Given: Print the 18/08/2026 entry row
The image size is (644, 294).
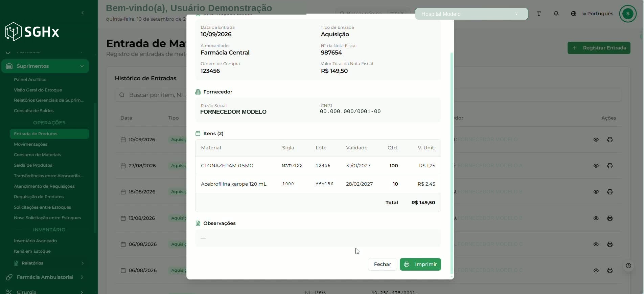Looking at the screenshot, I should (610, 192).
